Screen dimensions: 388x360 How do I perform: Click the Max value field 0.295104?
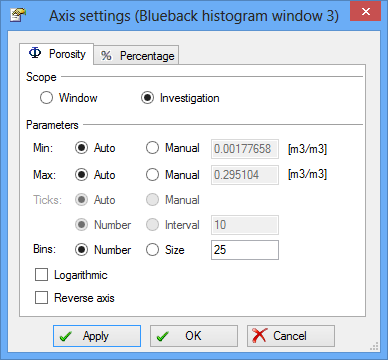(x=245, y=175)
